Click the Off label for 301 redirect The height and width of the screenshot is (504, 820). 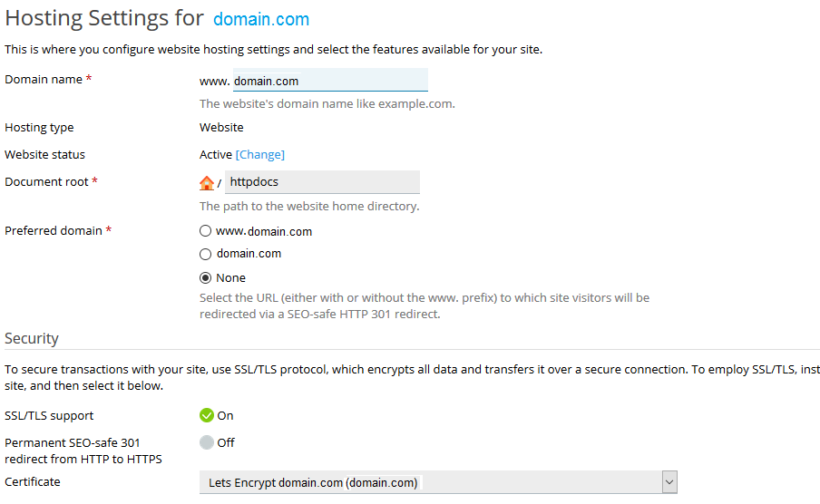point(226,443)
